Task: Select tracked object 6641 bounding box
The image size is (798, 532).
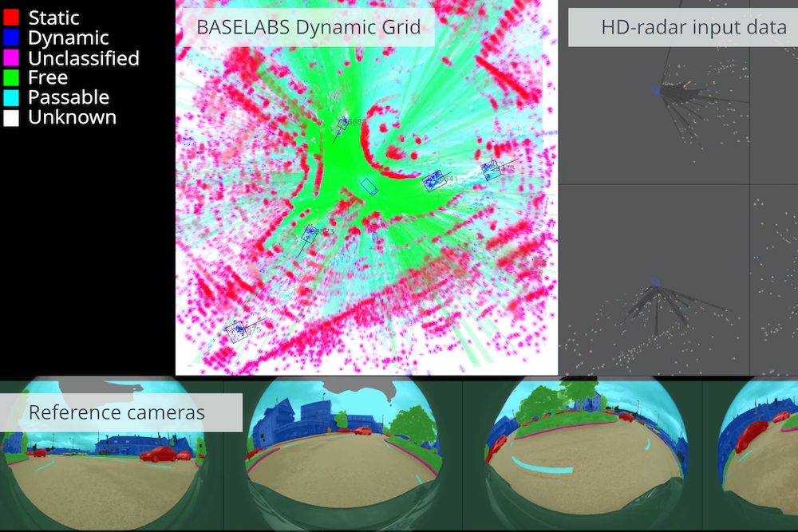Action: (435, 181)
